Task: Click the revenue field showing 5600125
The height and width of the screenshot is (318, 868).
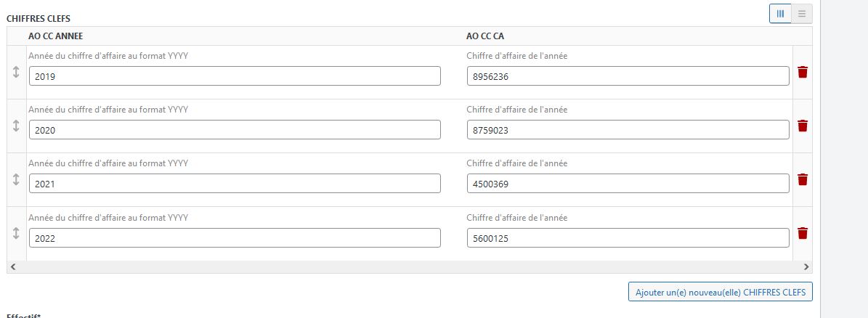Action: pos(628,238)
